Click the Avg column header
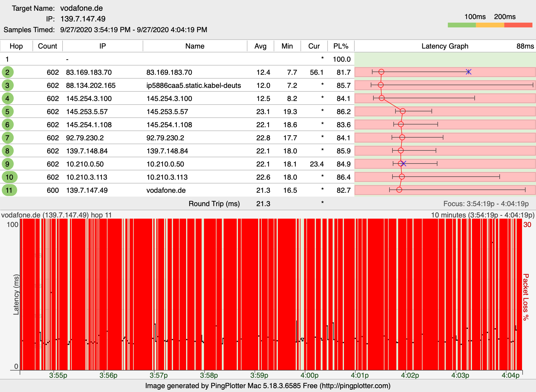Screen dimensions: 536x392 [260, 46]
